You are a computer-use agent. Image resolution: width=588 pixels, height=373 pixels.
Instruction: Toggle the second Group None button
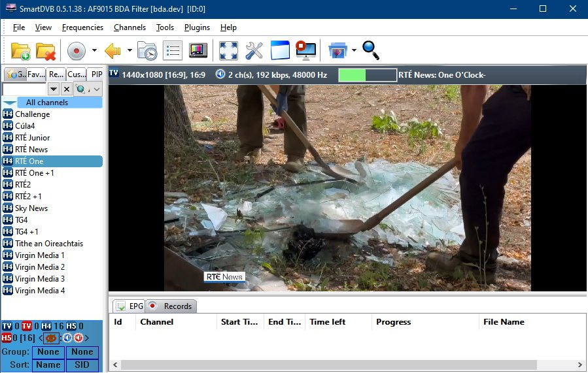(82, 352)
